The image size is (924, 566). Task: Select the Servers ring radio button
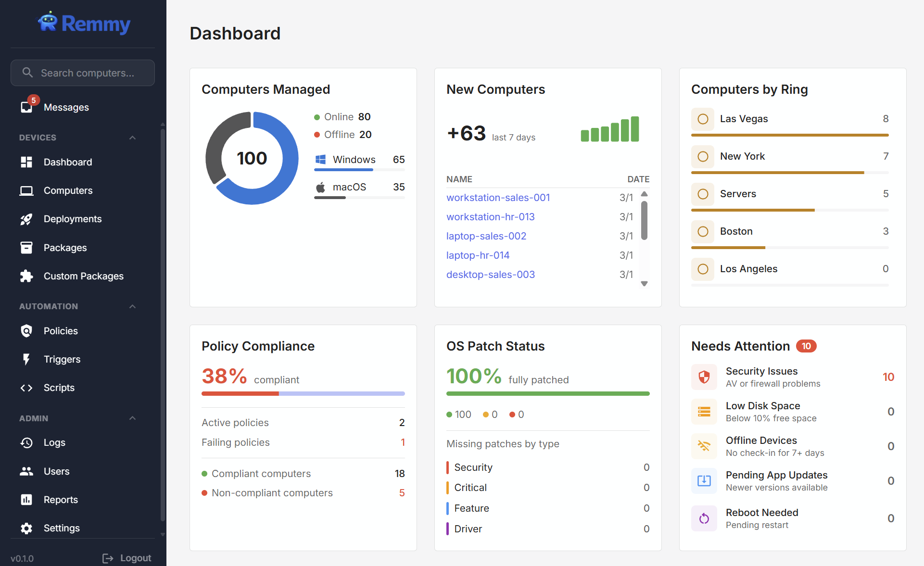(x=703, y=194)
